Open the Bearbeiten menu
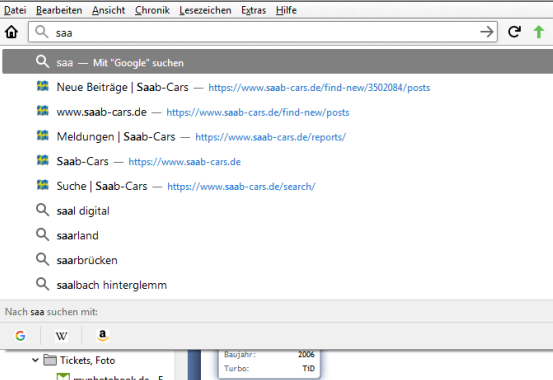The image size is (553, 380). tap(59, 10)
